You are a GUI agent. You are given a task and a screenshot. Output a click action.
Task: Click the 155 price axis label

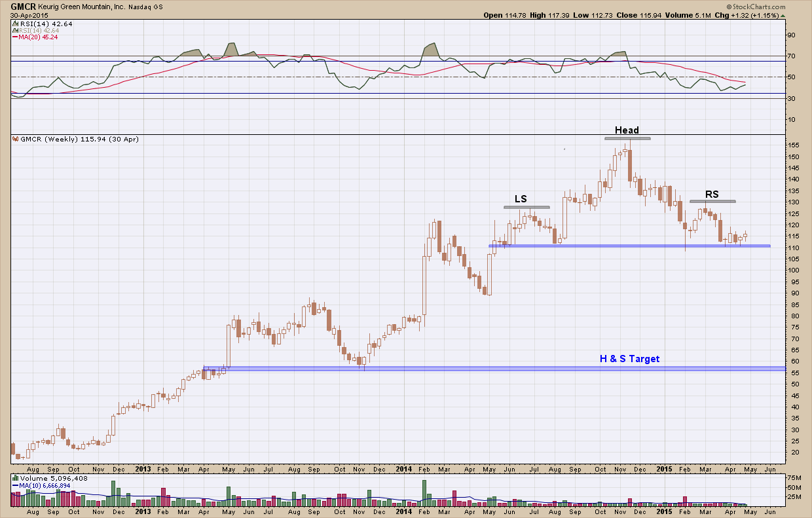click(794, 145)
